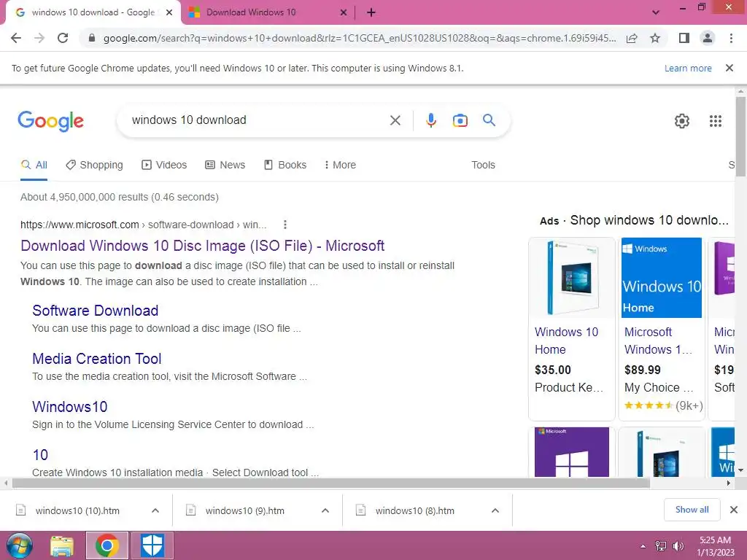Click the page's vertical scrollbar thumb
Screen dimensions: 747x560
pos(740,136)
